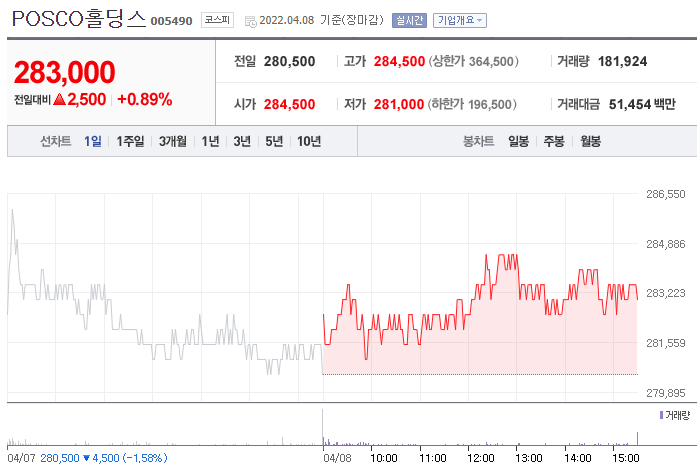
Task: Click the 04/07 previous-day price 280,500
Action: pos(60,458)
